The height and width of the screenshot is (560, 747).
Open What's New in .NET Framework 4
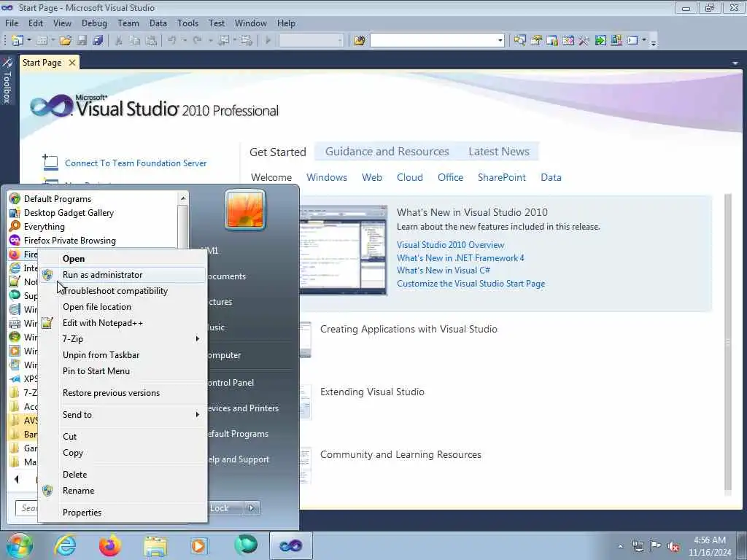pyautogui.click(x=460, y=257)
